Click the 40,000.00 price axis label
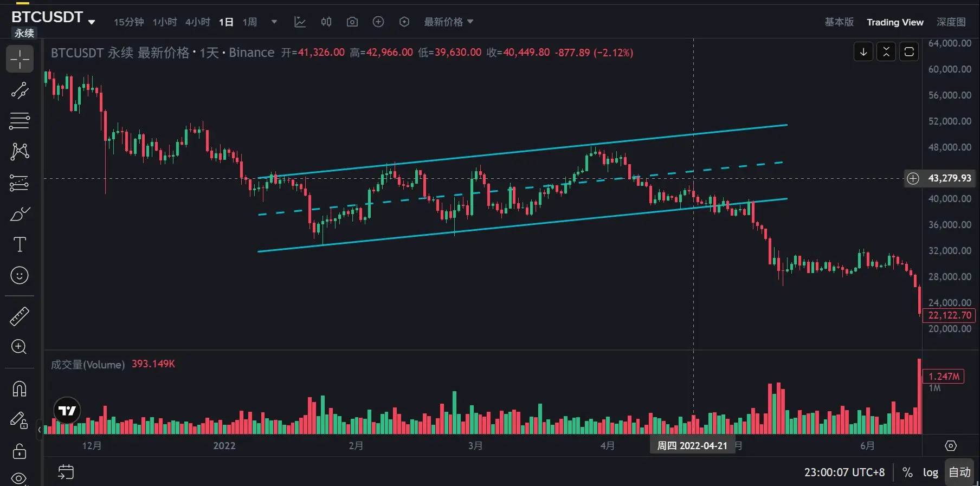The width and height of the screenshot is (980, 486). tap(950, 199)
